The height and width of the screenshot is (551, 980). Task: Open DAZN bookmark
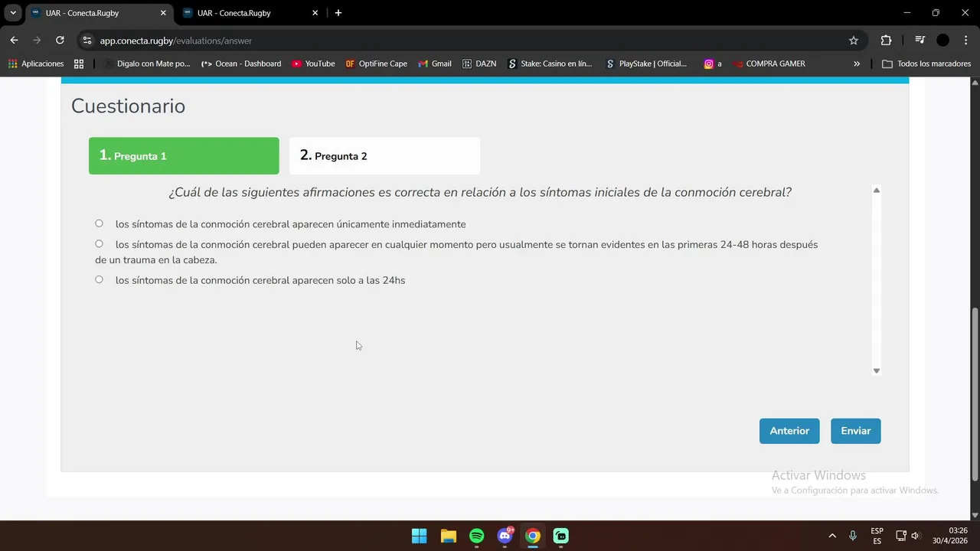coord(479,64)
